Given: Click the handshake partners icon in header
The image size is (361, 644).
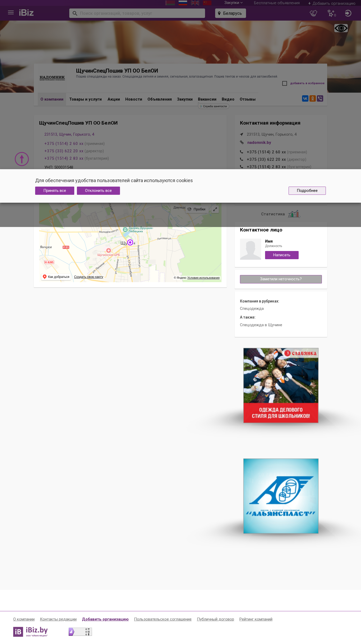Looking at the screenshot, I should (x=313, y=13).
